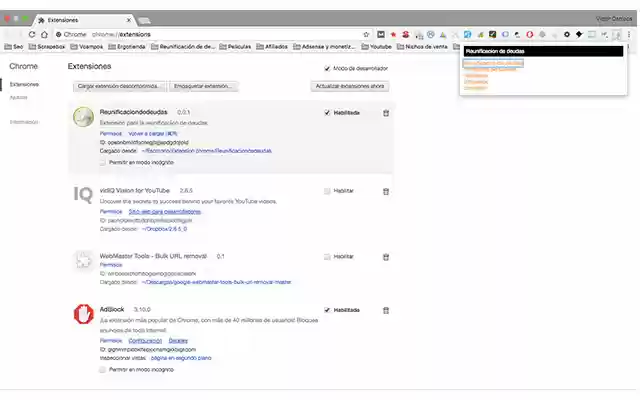This screenshot has height=400, width=640.
Task: Click the Reunificaciondedeudas round extension logo
Action: [x=83, y=117]
